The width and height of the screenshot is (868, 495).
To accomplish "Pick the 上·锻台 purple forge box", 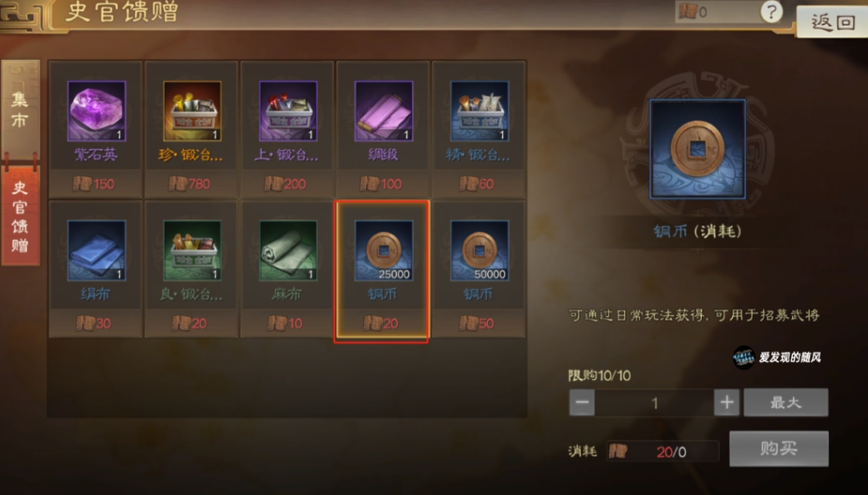I will pyautogui.click(x=287, y=129).
